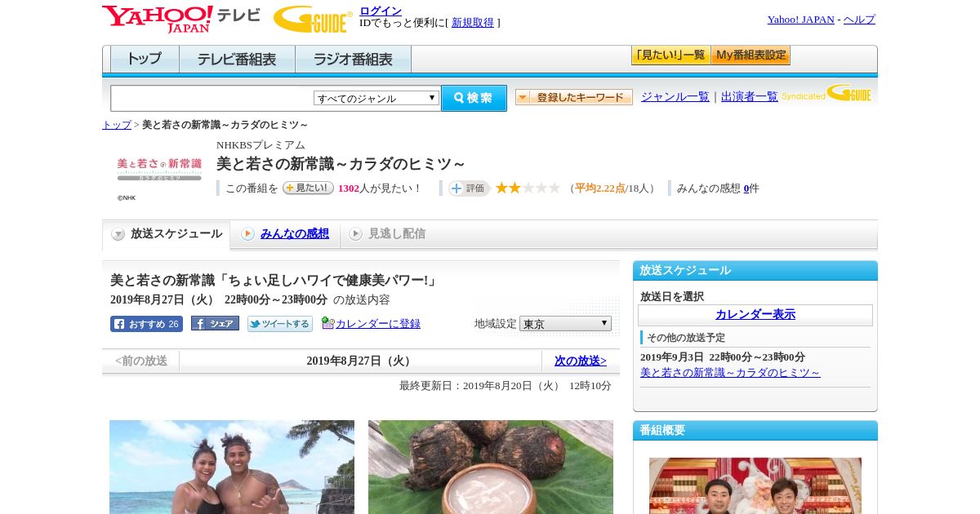Go to Yahoo! JAPAN top link

coord(800,20)
